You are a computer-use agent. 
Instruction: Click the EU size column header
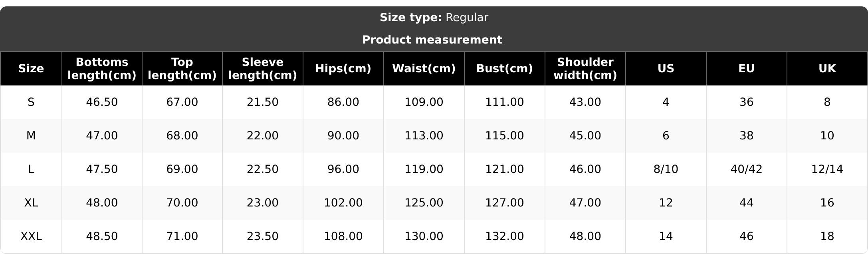point(746,69)
